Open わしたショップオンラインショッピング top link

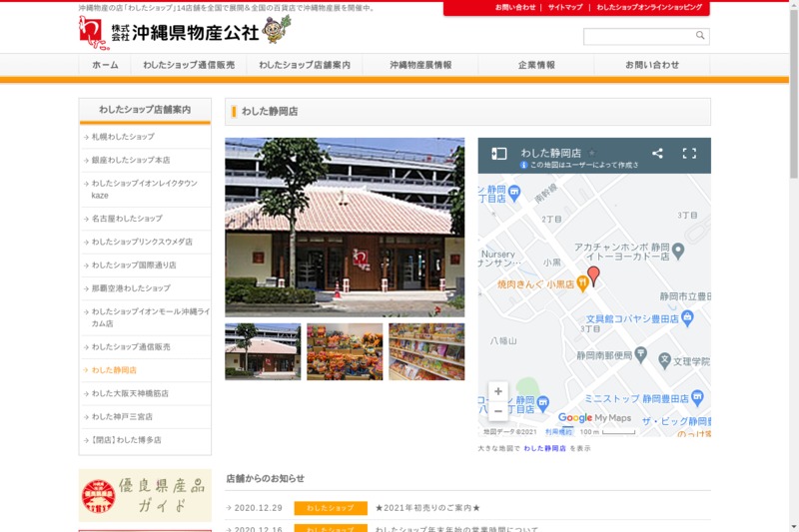649,8
